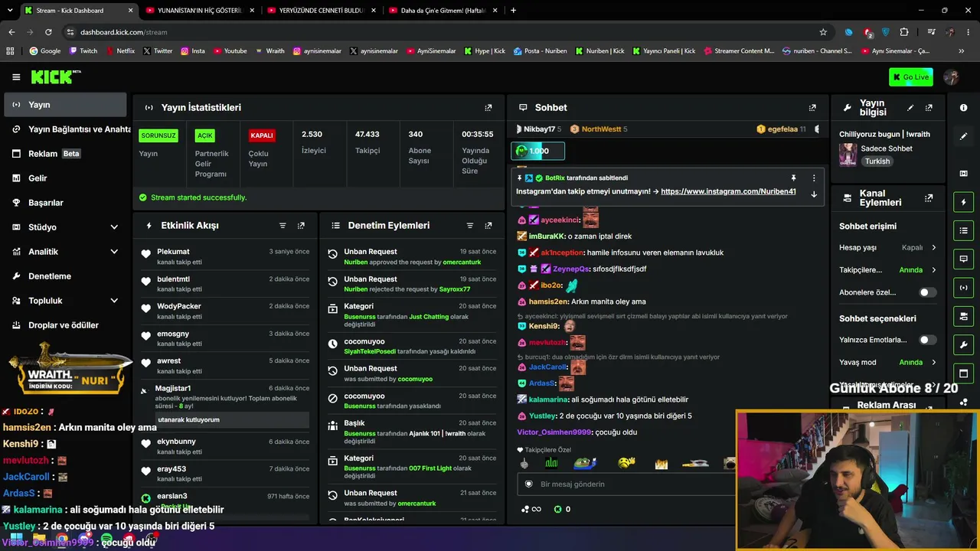Click the Pepe emote in the emote row
Image resolution: width=980 pixels, height=551 pixels.
[x=586, y=463]
